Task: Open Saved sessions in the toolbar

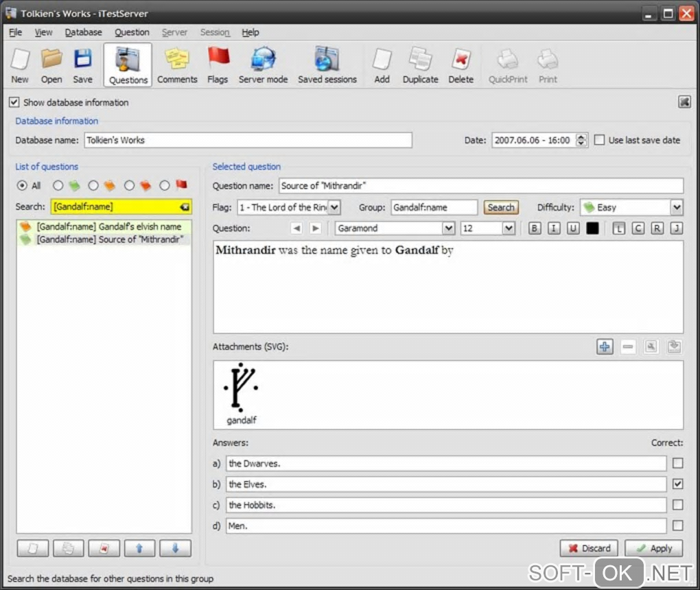Action: (x=327, y=66)
